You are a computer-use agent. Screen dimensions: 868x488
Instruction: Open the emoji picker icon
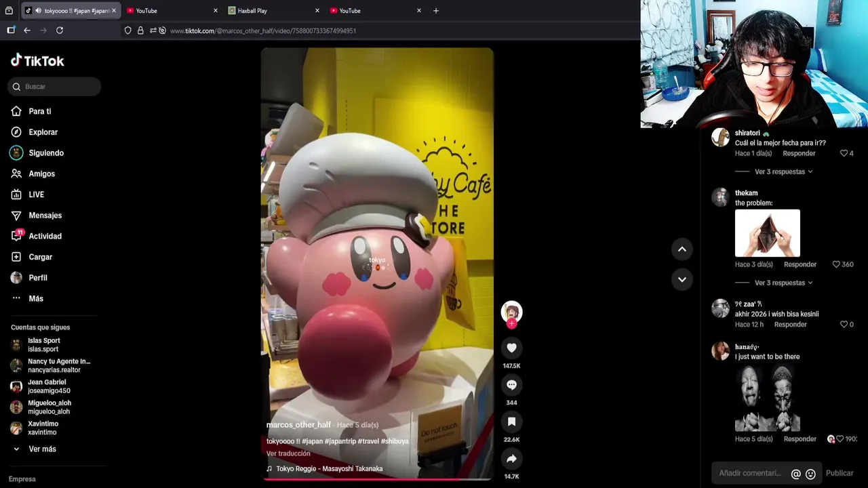810,474
